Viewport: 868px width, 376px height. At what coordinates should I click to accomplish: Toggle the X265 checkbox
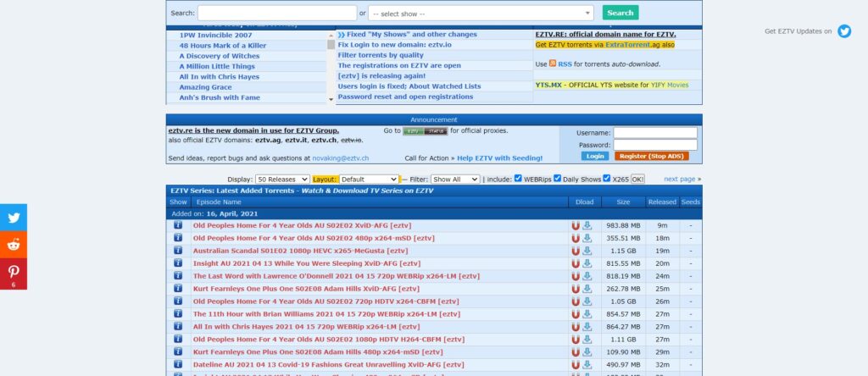607,178
